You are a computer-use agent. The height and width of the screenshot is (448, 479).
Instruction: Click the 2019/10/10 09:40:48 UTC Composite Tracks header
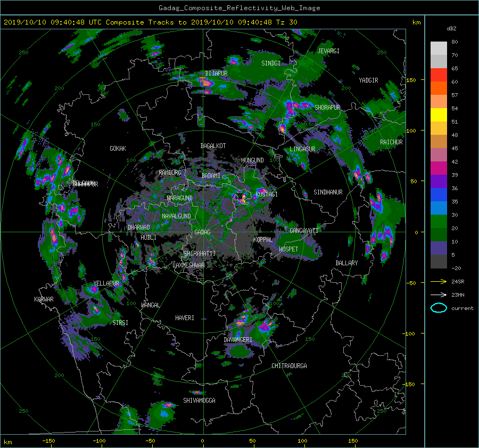click(x=150, y=22)
